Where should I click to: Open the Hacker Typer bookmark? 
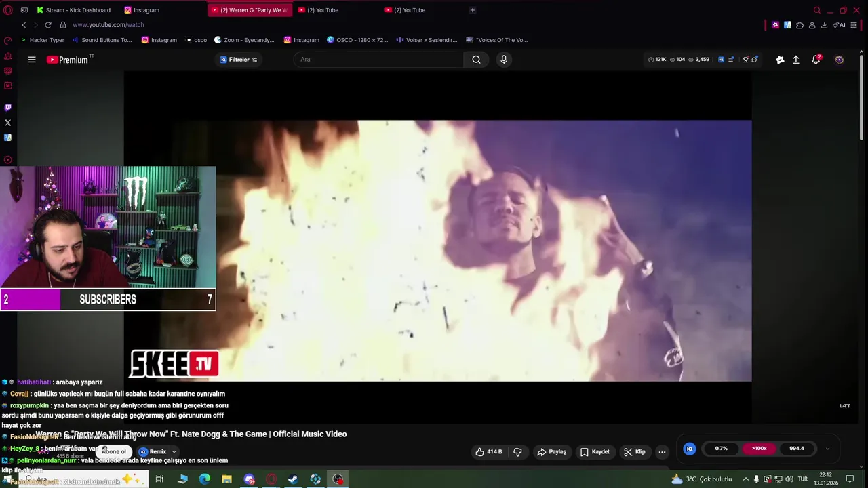pos(42,40)
